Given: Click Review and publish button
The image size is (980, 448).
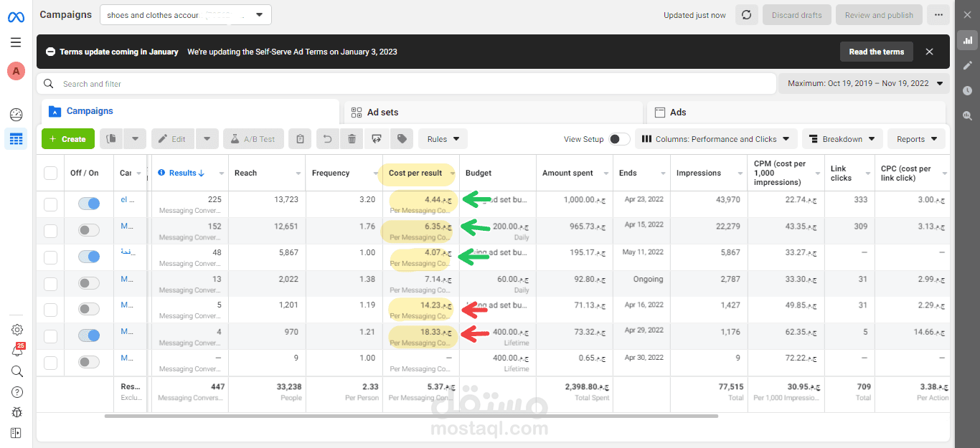Looking at the screenshot, I should (879, 15).
